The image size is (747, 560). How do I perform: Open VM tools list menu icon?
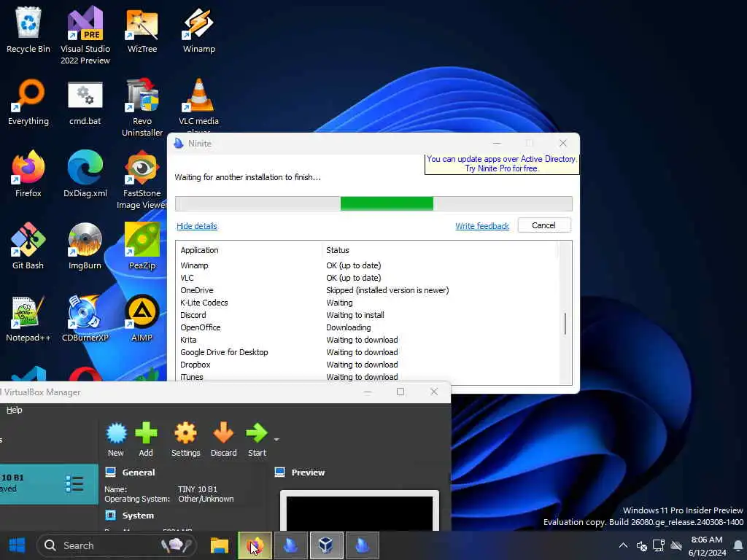[x=74, y=484]
